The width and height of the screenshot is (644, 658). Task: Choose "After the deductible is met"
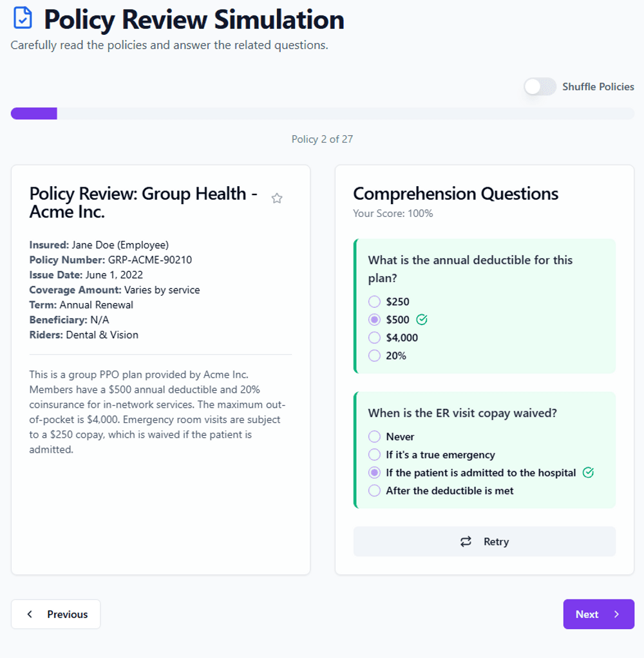(375, 491)
